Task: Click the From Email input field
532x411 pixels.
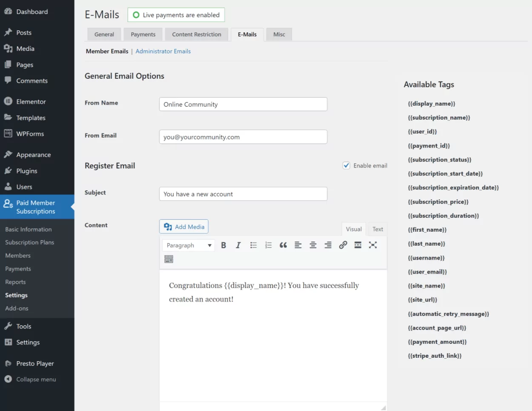Action: [243, 137]
